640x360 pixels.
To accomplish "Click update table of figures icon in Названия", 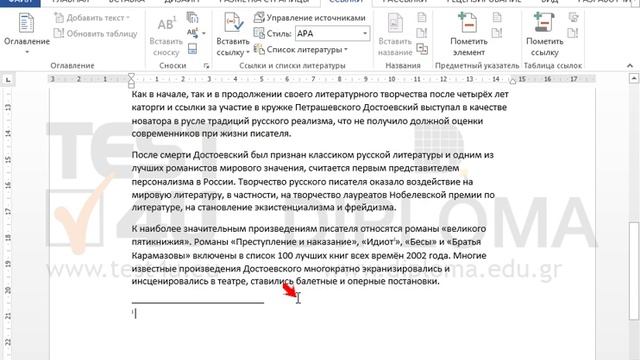I will pyautogui.click(x=422, y=33).
